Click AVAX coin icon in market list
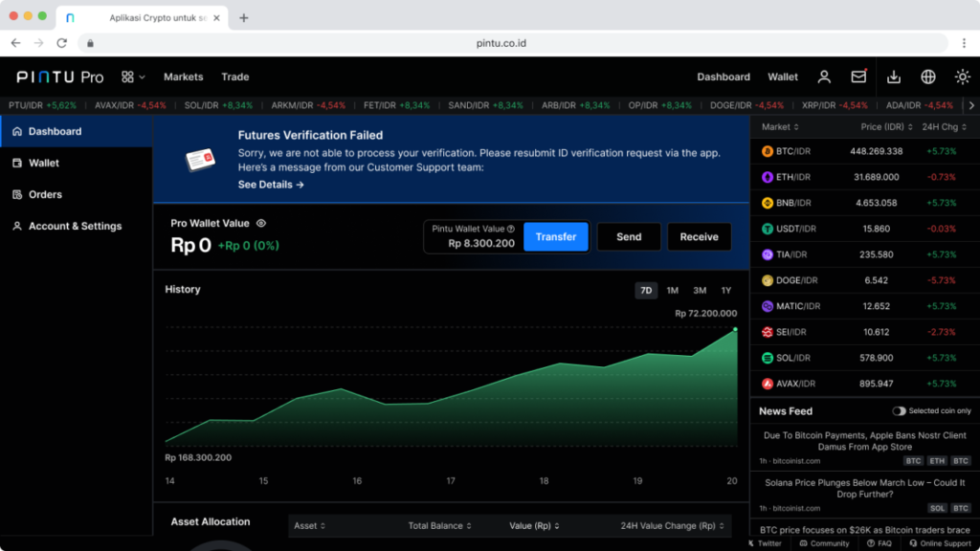980x551 pixels. (767, 384)
